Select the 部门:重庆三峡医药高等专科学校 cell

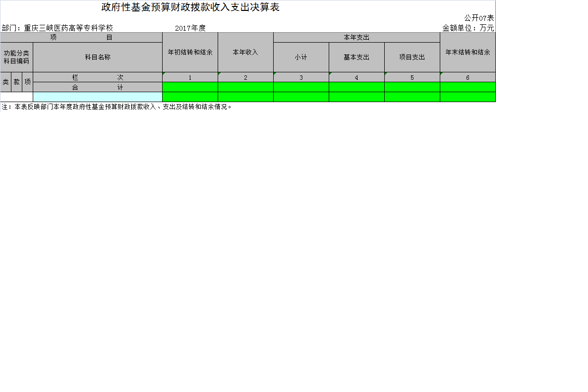(x=58, y=28)
